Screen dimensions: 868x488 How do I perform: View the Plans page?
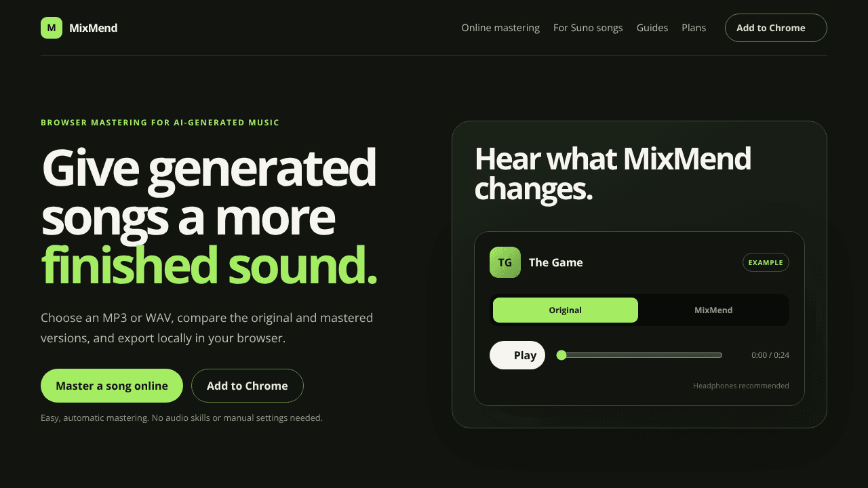[x=694, y=28]
